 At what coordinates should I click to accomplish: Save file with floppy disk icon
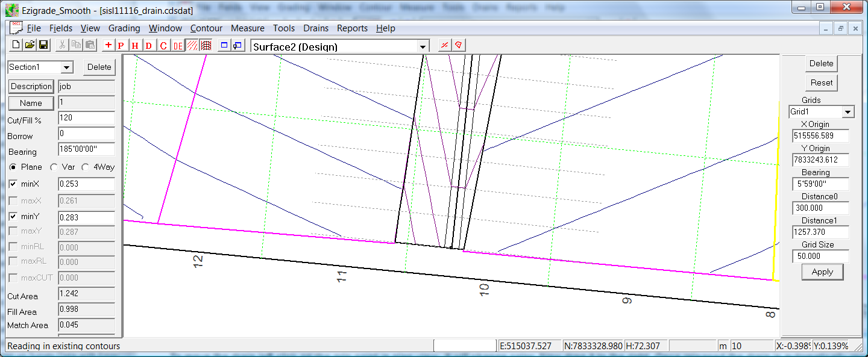(43, 45)
